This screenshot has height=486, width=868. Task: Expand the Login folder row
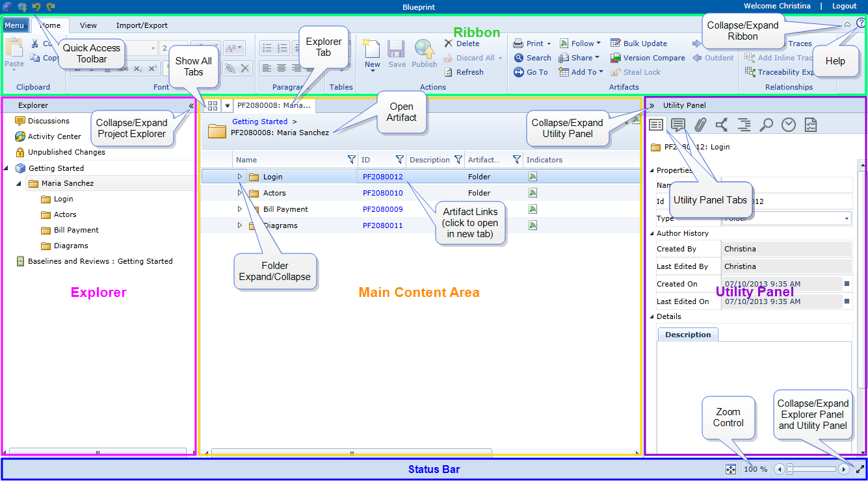[x=239, y=176]
